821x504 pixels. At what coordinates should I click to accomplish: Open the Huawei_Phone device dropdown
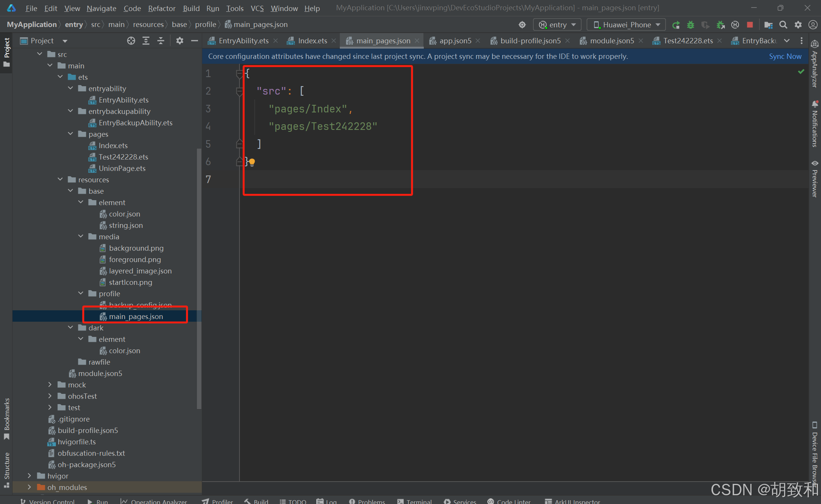[x=626, y=25]
